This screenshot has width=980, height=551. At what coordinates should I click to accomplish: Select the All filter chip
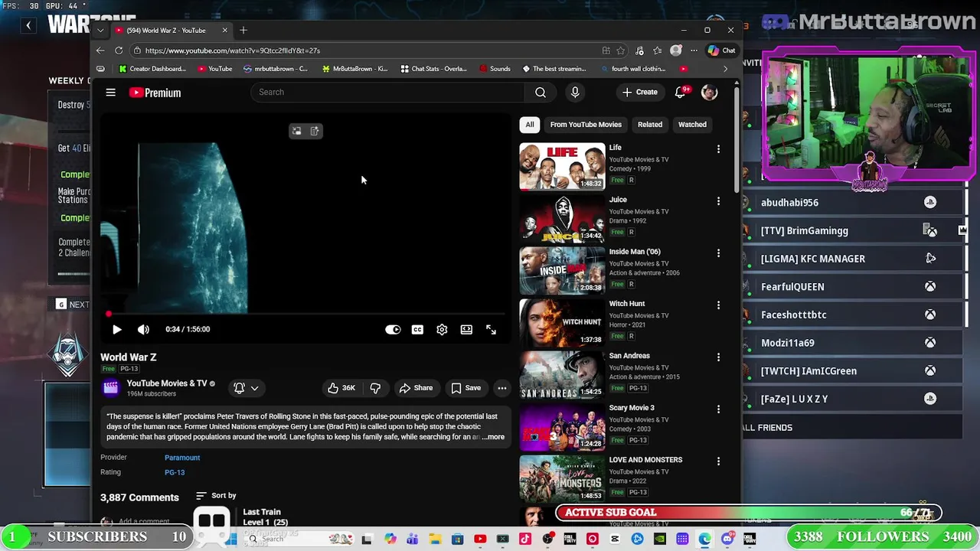coord(529,125)
